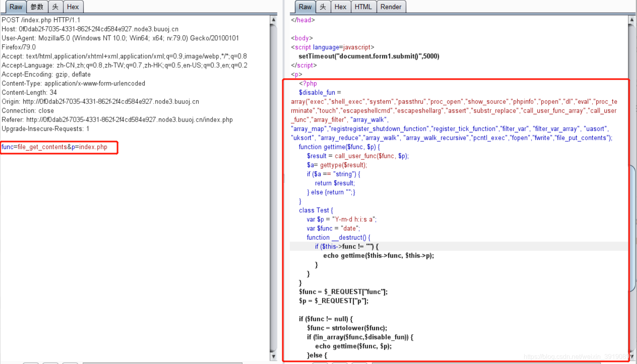Click the Host header line
Screen dimensions: 637x364
point(90,29)
